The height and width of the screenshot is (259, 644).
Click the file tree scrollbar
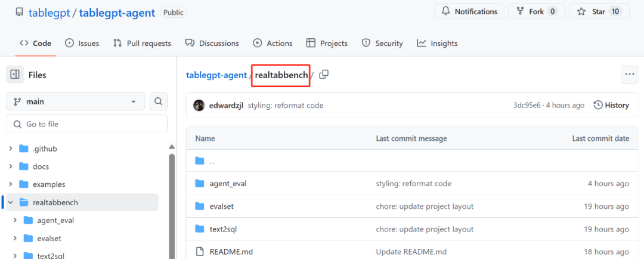point(172,205)
